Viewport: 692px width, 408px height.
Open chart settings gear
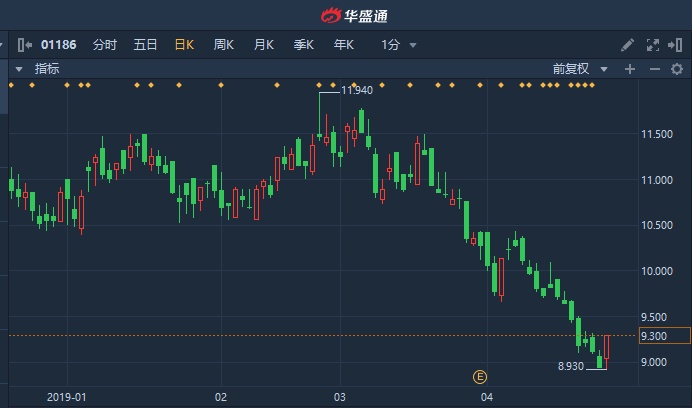click(x=677, y=69)
